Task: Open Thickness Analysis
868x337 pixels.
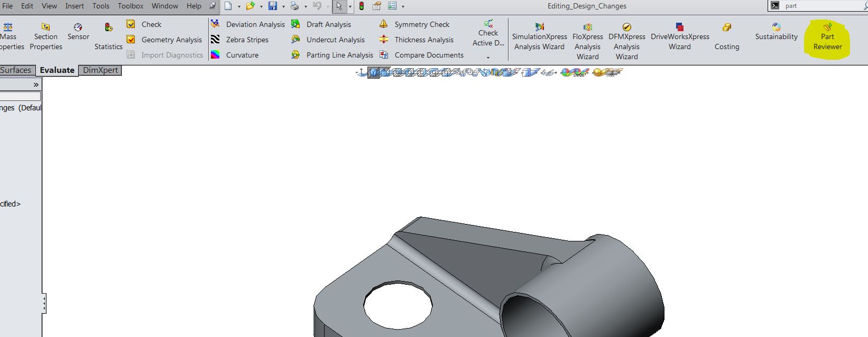Action: 416,40
